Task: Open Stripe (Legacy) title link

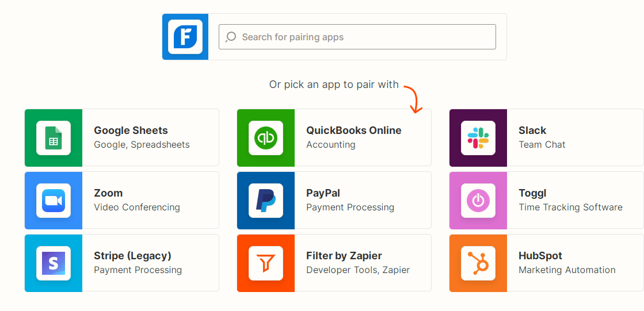Action: (133, 256)
